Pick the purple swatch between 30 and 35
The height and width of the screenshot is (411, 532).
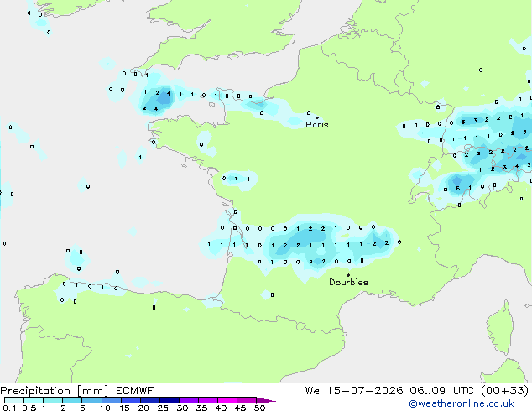point(189,400)
